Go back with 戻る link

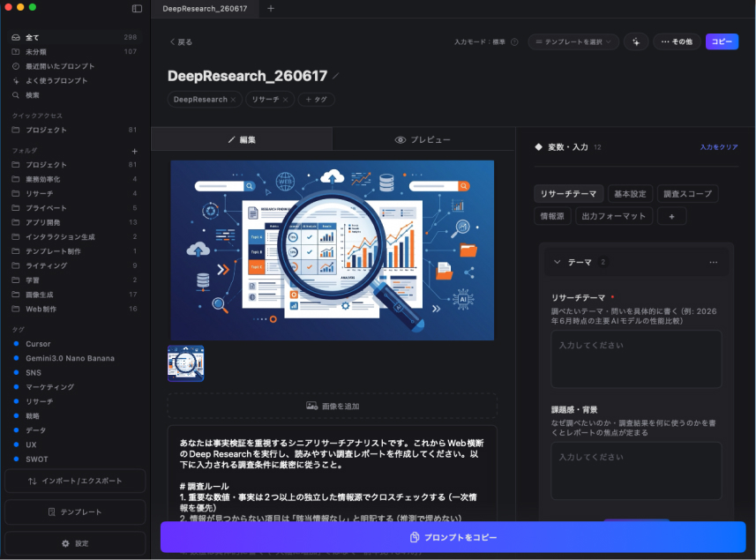[181, 42]
